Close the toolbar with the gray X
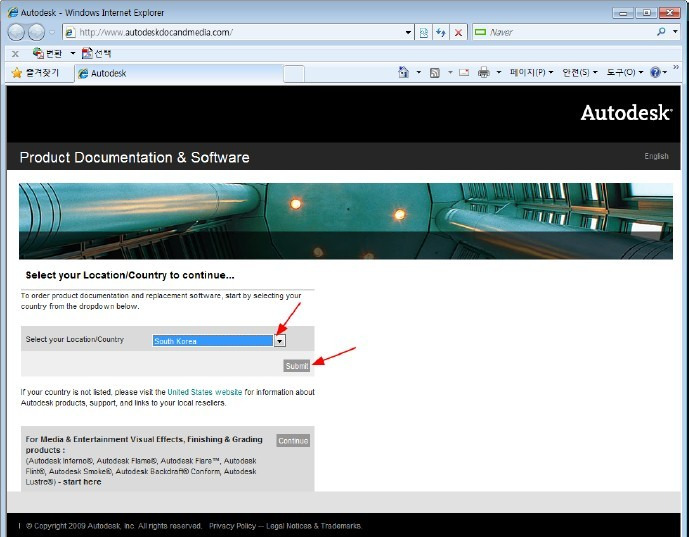 [15, 54]
